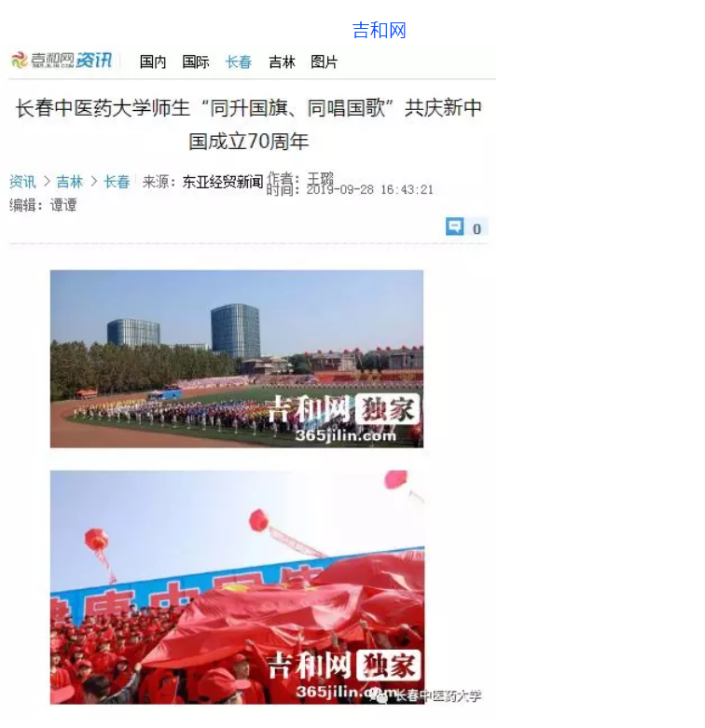Open the 吉和网 blue title link
The image size is (705, 728).
click(x=379, y=30)
